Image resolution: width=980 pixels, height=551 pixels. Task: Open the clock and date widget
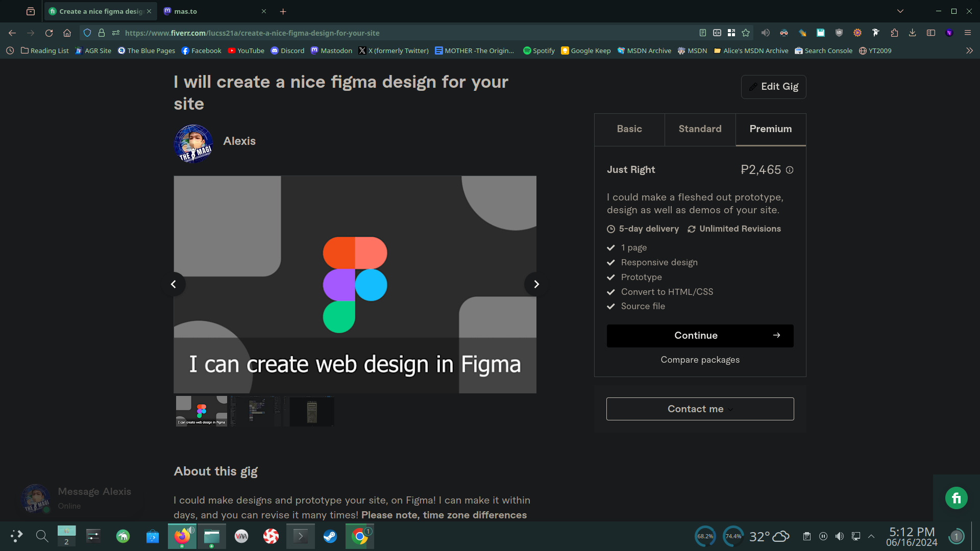(912, 537)
